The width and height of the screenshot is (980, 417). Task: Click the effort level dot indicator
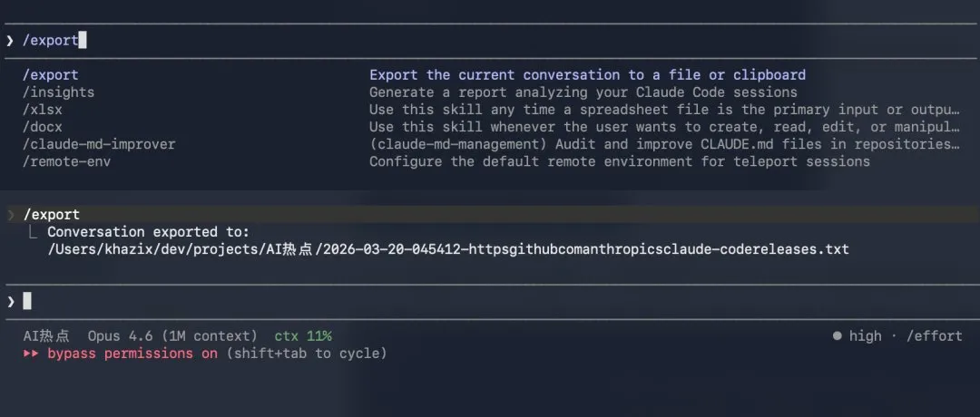[x=838, y=336]
